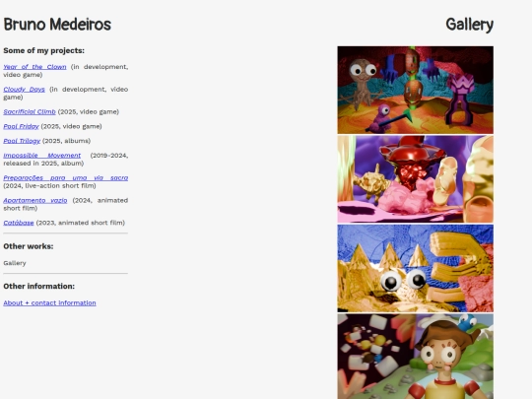This screenshot has width=532, height=399.
Task: Open the Pool Trilogy albums link
Action: coord(22,141)
